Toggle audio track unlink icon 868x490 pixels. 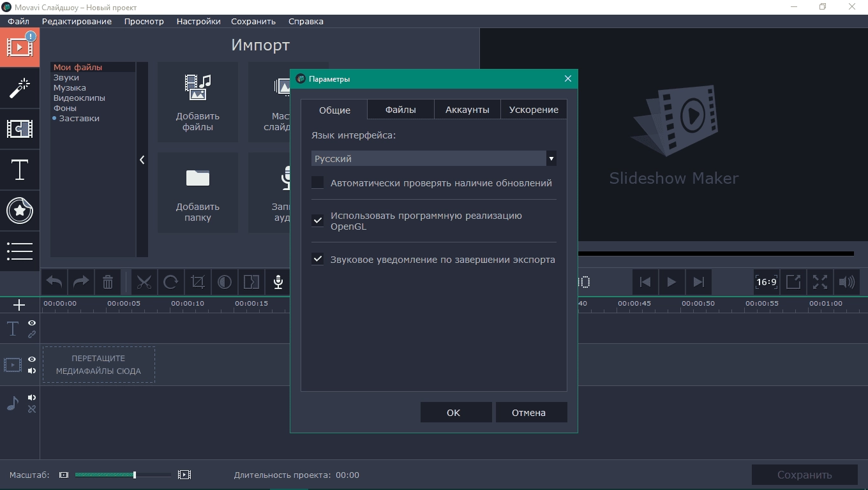point(32,409)
